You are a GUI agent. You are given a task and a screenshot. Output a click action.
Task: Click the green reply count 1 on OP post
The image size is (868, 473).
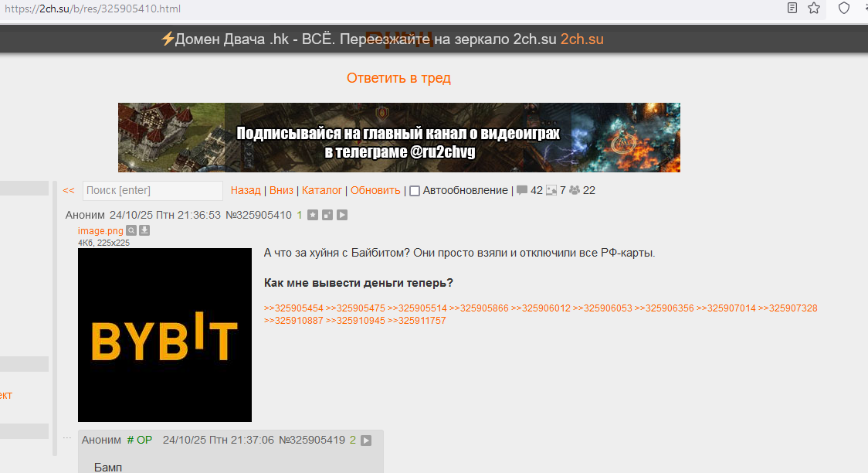tap(300, 215)
